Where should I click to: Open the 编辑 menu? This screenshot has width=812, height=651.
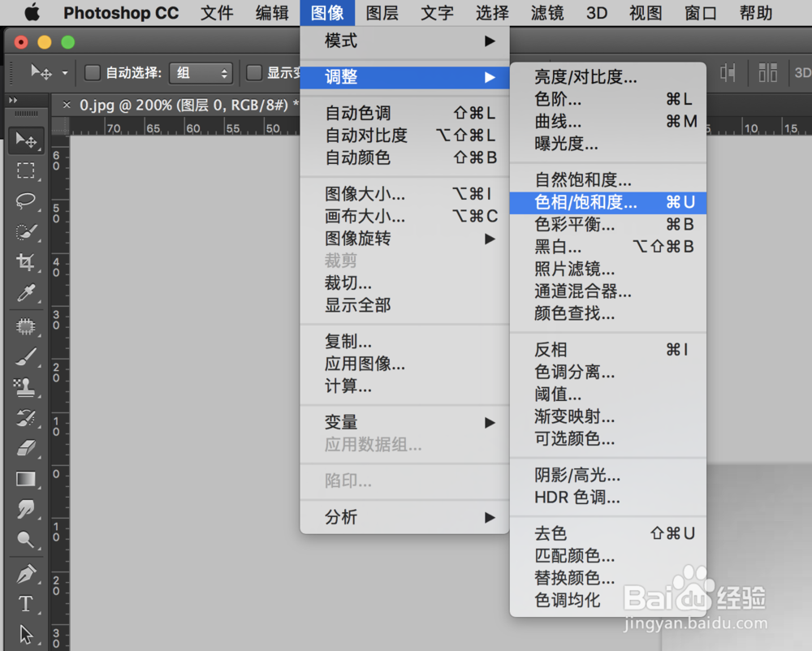[x=272, y=13]
